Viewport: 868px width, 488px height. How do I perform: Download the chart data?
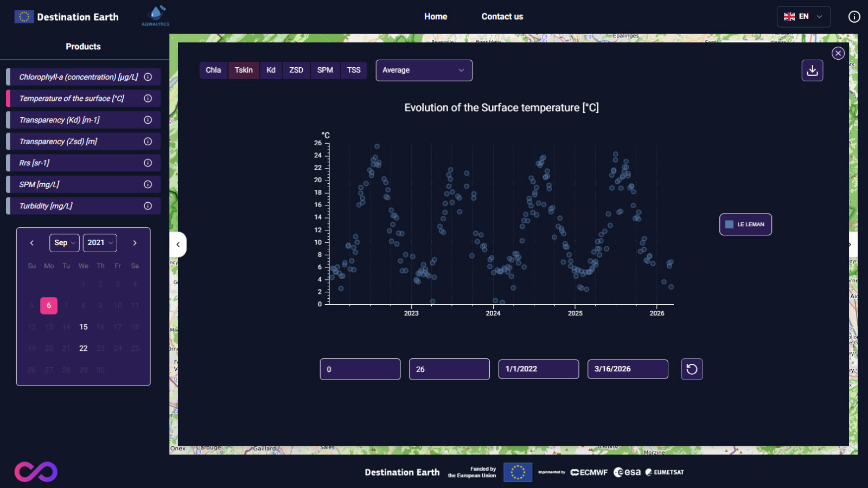click(x=812, y=70)
